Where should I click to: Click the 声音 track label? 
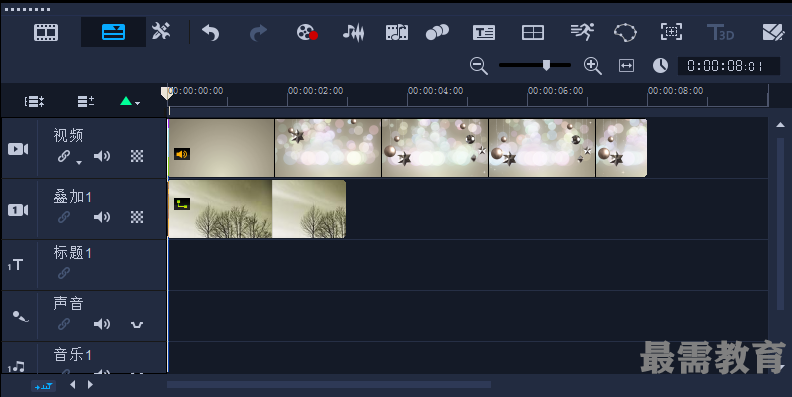pos(68,303)
